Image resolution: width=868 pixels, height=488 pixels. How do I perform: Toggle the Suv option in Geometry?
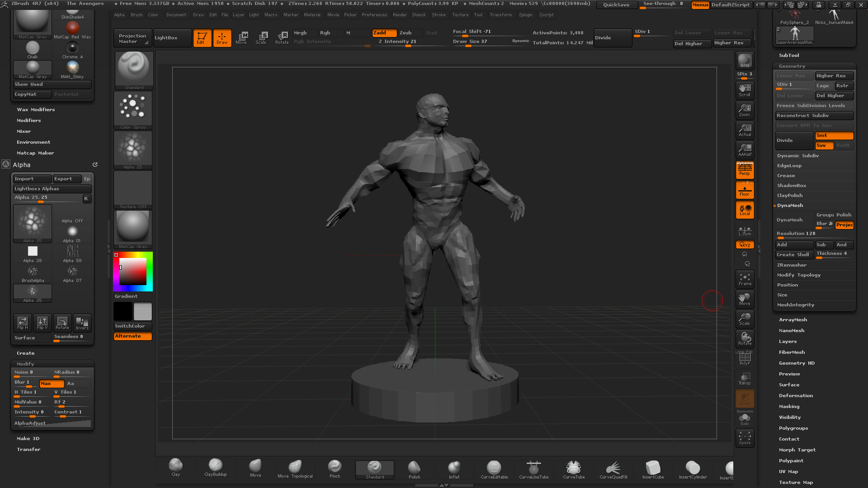(824, 145)
